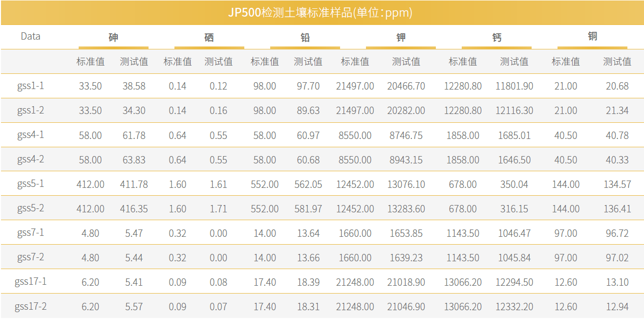Click the 铜 element column header
The image size is (644, 319).
click(592, 36)
